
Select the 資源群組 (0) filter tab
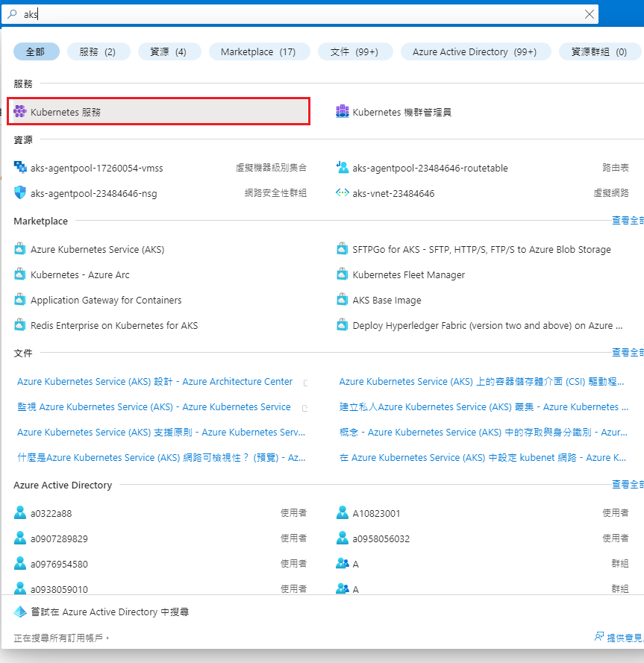(599, 51)
